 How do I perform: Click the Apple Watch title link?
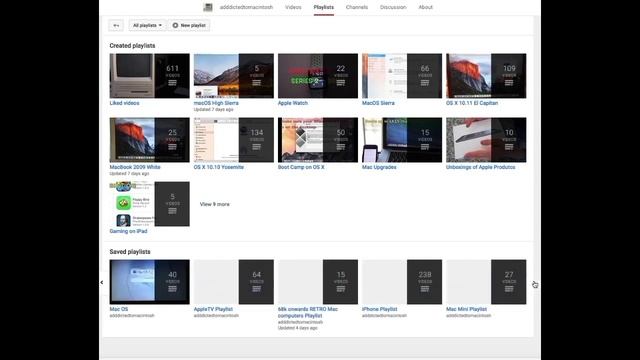(293, 103)
